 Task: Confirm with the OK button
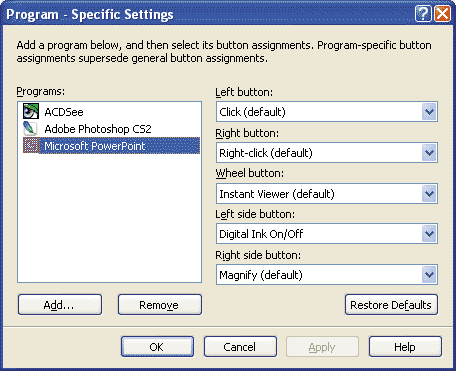[157, 347]
